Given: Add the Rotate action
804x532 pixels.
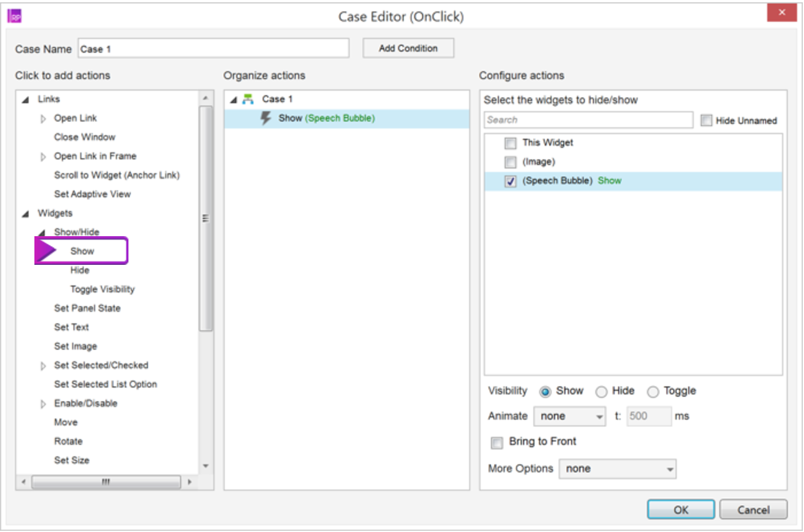Looking at the screenshot, I should [x=68, y=441].
